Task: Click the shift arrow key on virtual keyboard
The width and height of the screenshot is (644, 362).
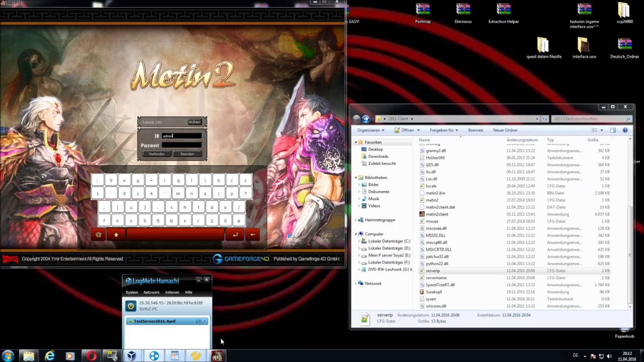Action: click(x=116, y=234)
